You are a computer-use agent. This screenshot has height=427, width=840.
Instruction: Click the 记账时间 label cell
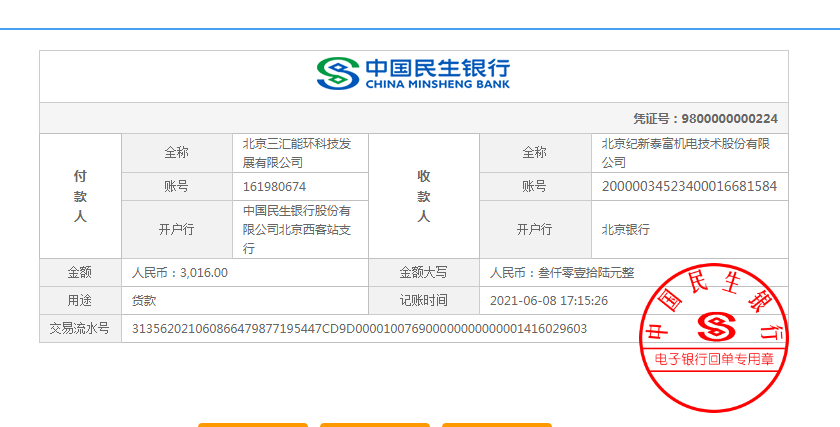(424, 301)
